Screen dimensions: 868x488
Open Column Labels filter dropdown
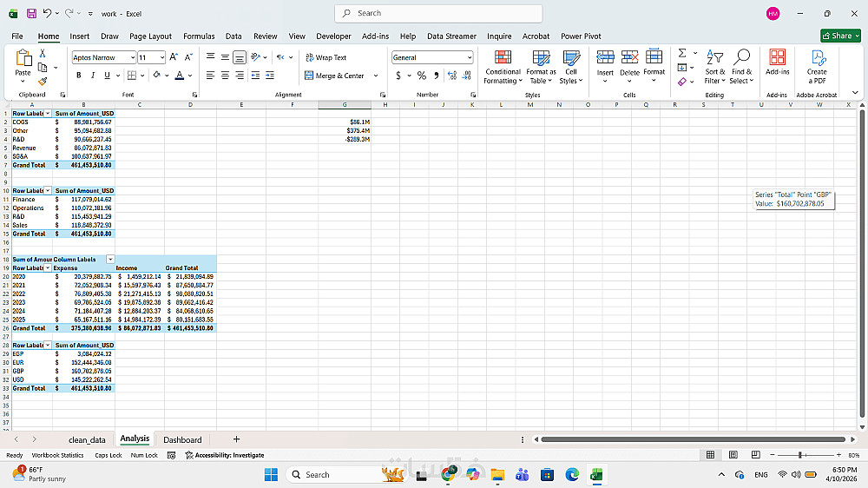coord(110,260)
